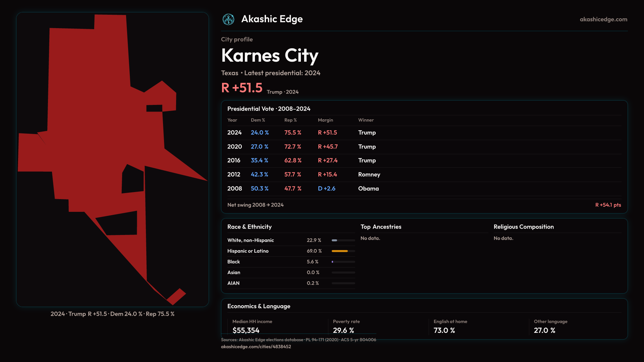Image resolution: width=644 pixels, height=362 pixels.
Task: Click the Top Ancestries heading
Action: pyautogui.click(x=381, y=227)
